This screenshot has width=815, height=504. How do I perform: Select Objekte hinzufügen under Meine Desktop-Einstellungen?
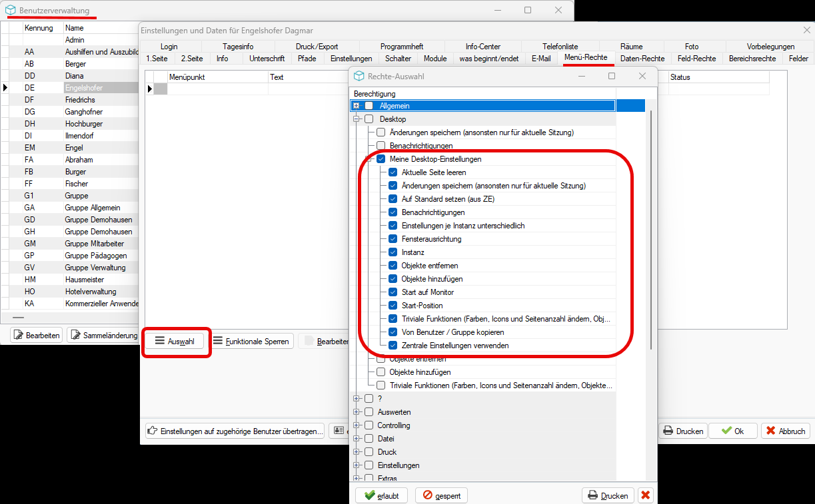[x=432, y=279]
